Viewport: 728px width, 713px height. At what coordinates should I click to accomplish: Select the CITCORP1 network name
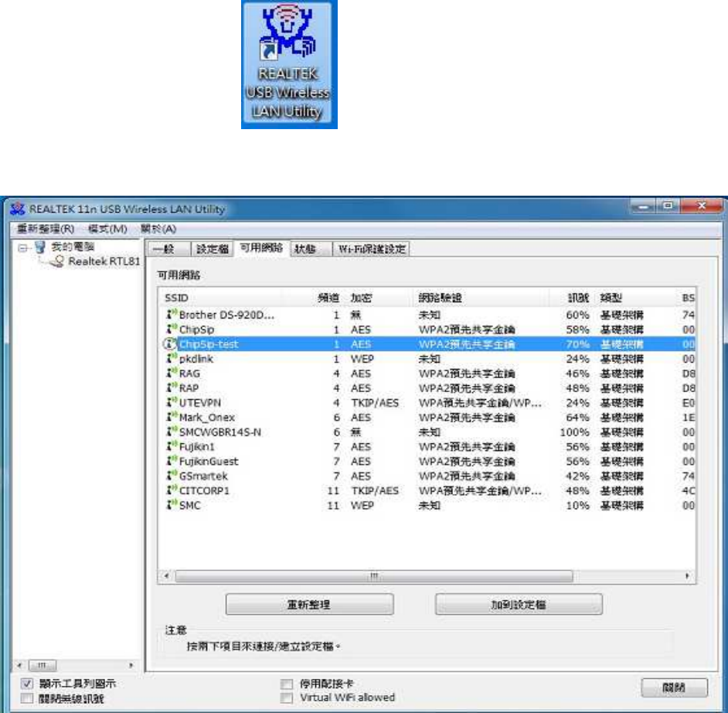(204, 490)
